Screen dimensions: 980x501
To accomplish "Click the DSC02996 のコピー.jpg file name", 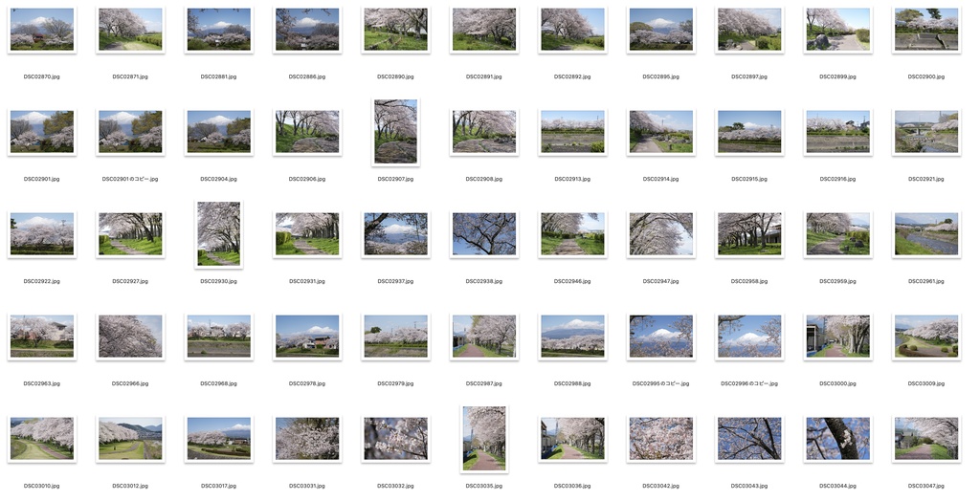I will point(749,383).
